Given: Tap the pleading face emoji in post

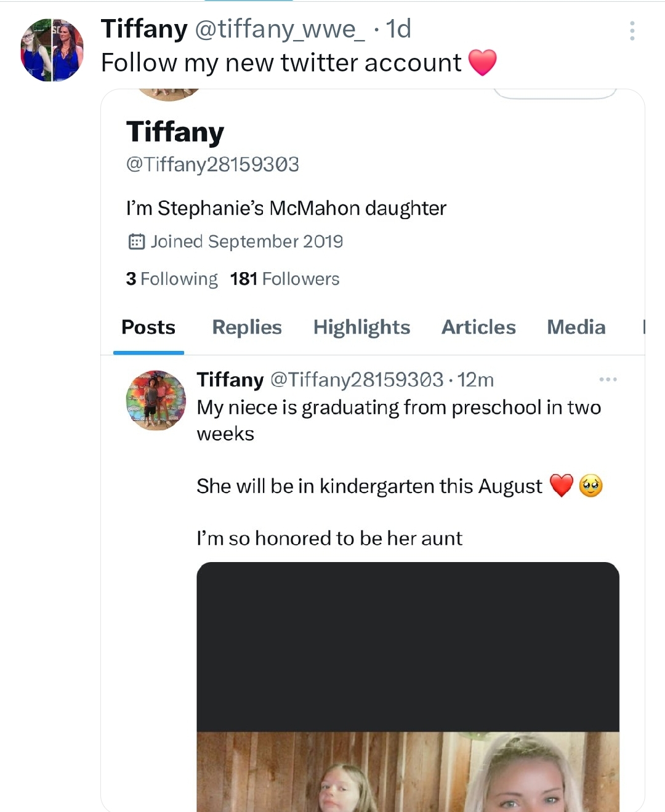Looking at the screenshot, I should 590,486.
